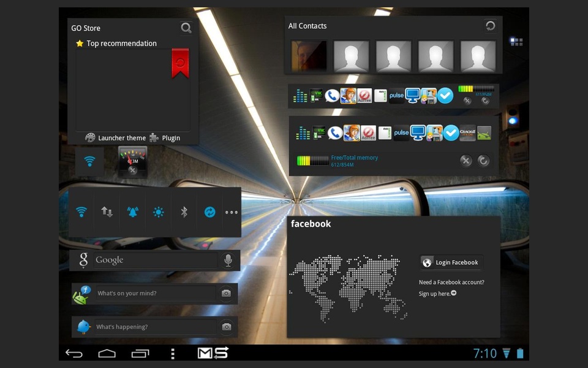Refresh the compact task widget
The height and width of the screenshot is (368, 588).
[x=485, y=101]
